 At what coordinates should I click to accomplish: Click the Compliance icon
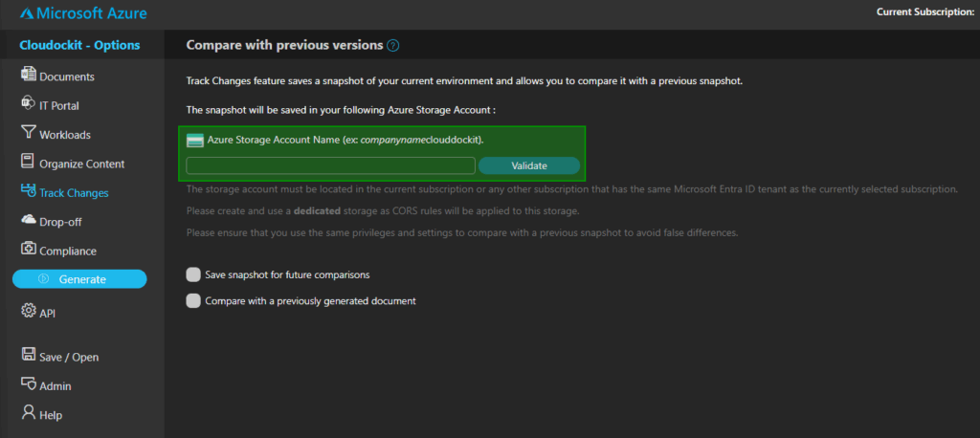28,251
